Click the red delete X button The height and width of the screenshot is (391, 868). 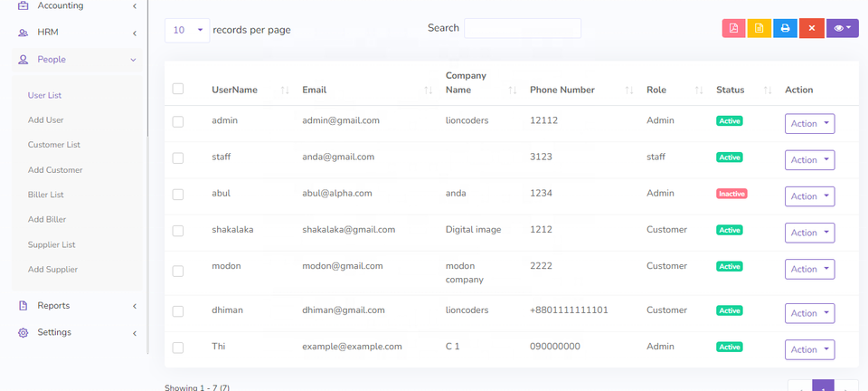tap(811, 28)
